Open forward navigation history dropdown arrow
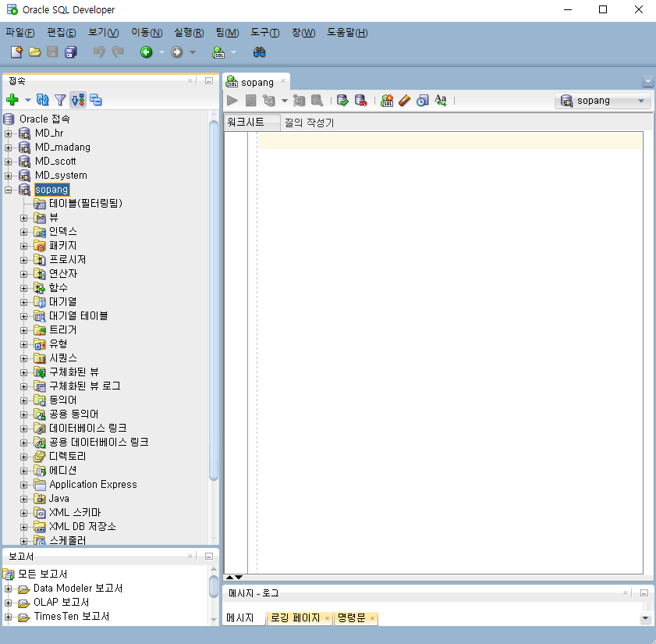The width and height of the screenshot is (656, 644). pos(193,52)
